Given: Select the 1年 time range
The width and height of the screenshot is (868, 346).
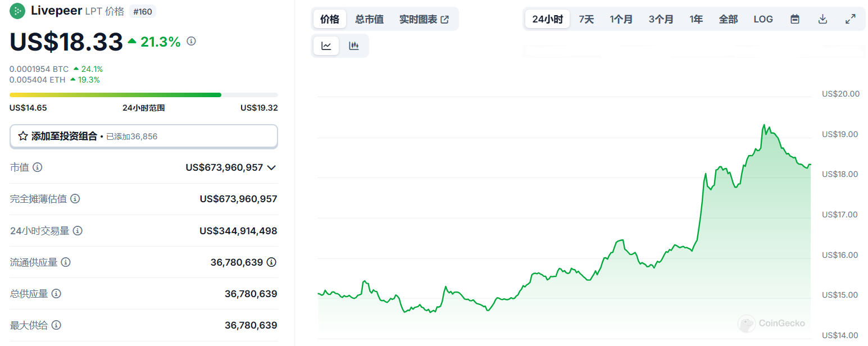Looking at the screenshot, I should (x=696, y=19).
